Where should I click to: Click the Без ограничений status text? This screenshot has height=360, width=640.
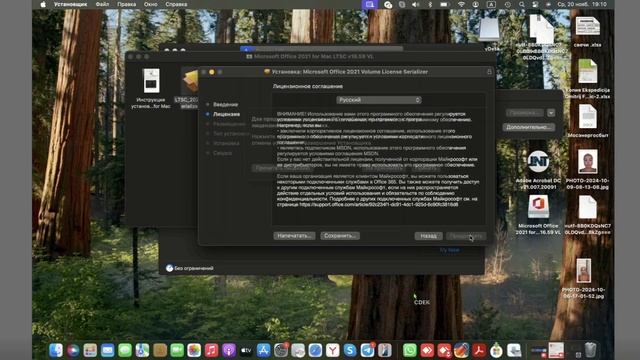[193, 268]
